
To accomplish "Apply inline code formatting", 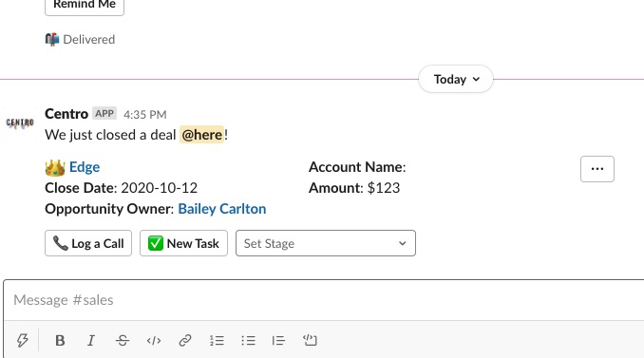I will tap(154, 340).
